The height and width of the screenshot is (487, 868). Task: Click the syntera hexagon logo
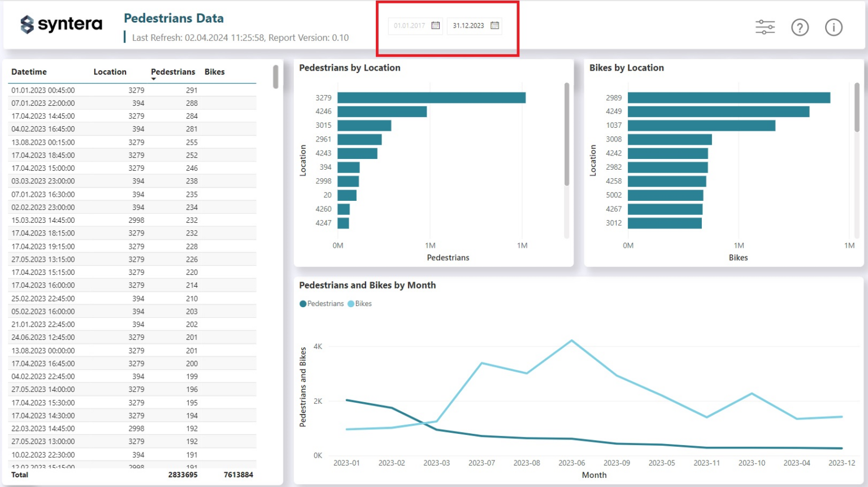tap(27, 24)
